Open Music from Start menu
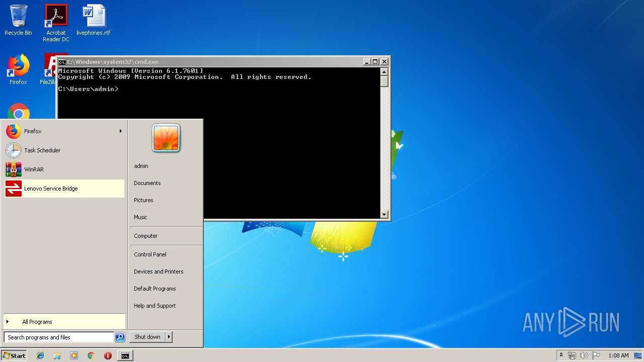This screenshot has height=362, width=644. pyautogui.click(x=140, y=217)
